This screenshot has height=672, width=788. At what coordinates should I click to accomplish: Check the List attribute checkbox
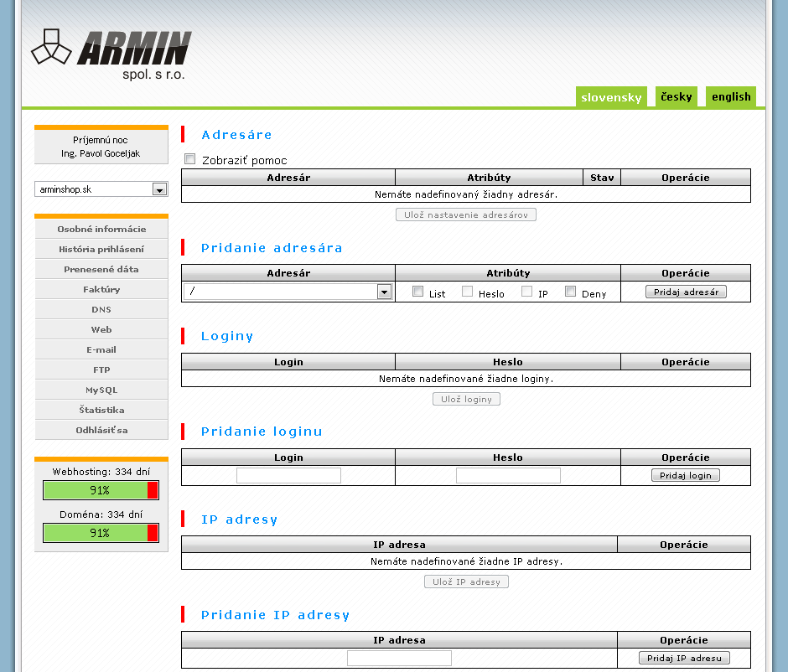[417, 292]
